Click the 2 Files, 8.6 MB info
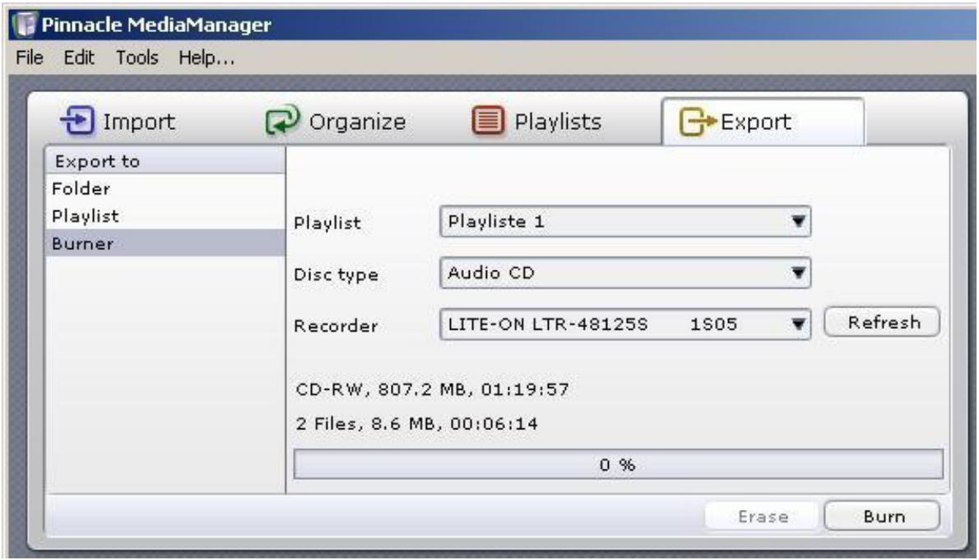 [416, 423]
